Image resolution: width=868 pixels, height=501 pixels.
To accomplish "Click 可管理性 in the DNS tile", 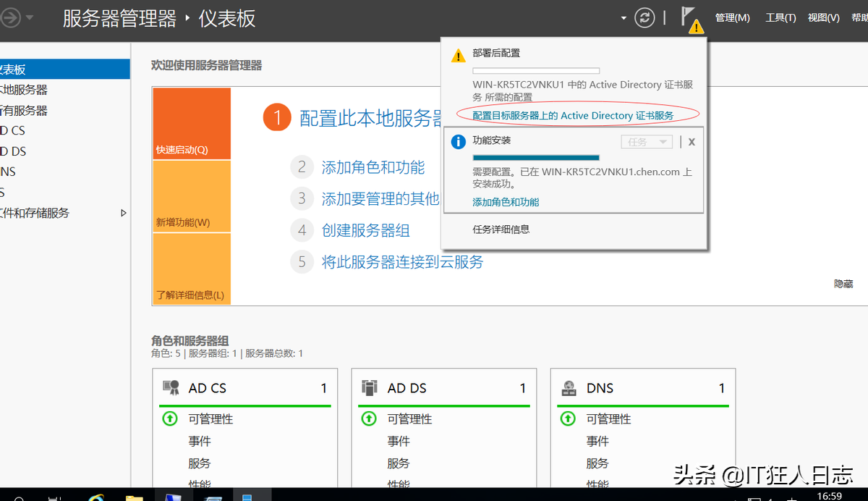I will pyautogui.click(x=608, y=419).
